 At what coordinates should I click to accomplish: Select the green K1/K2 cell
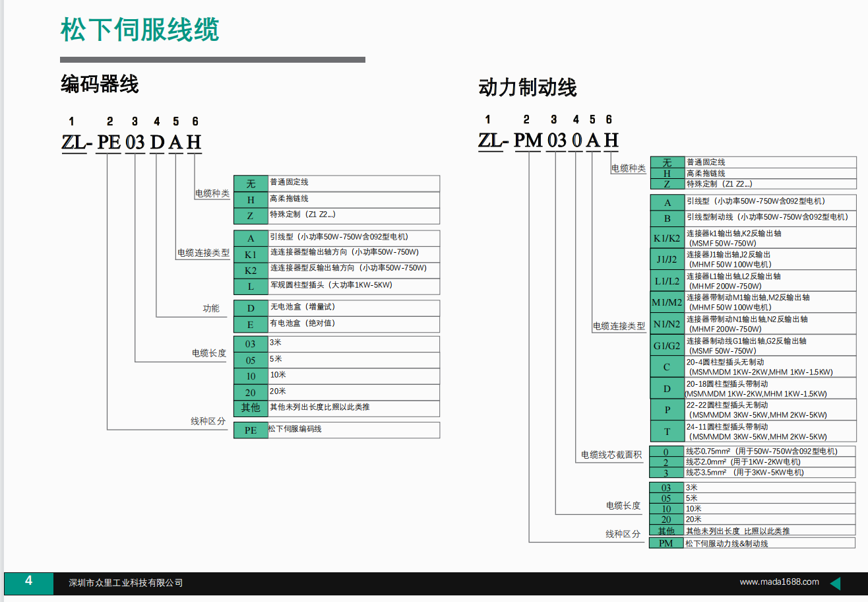pyautogui.click(x=667, y=238)
